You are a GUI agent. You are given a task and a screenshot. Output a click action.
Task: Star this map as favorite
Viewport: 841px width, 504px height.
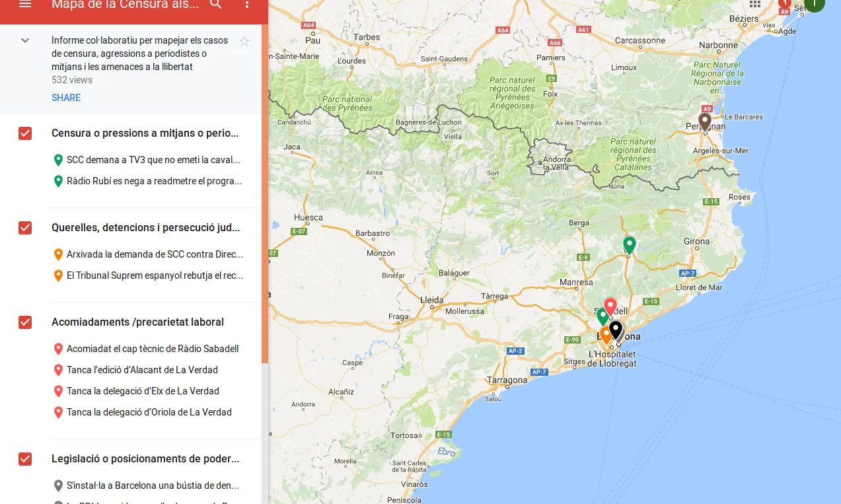(244, 41)
